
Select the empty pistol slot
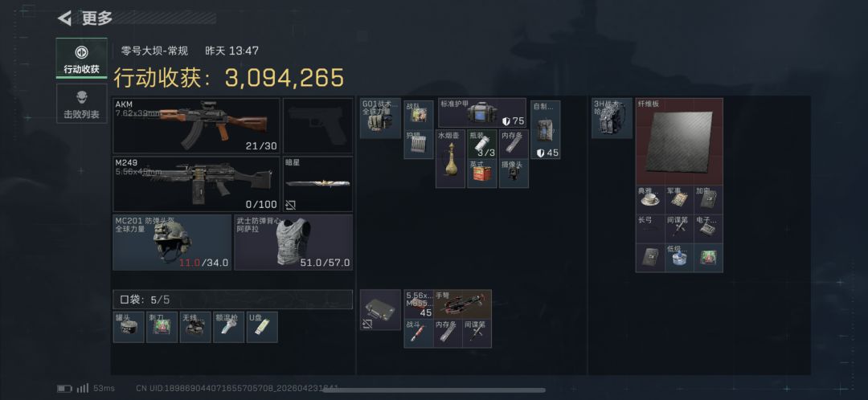pyautogui.click(x=317, y=125)
